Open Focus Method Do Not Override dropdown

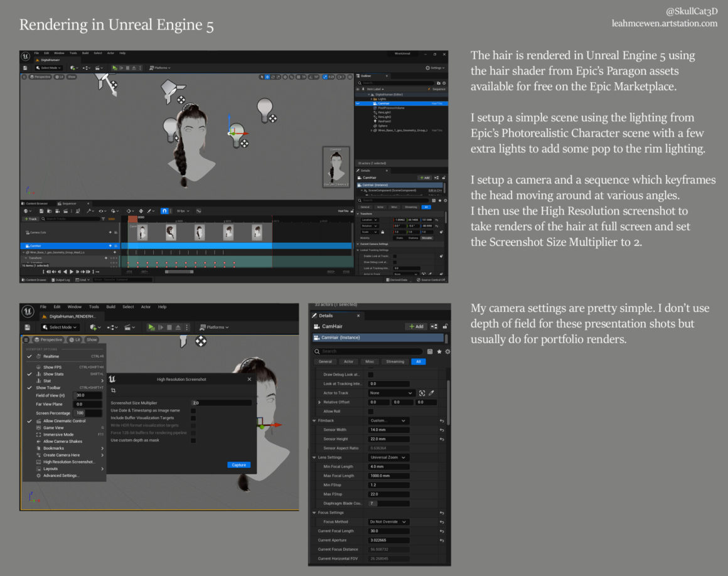[388, 521]
